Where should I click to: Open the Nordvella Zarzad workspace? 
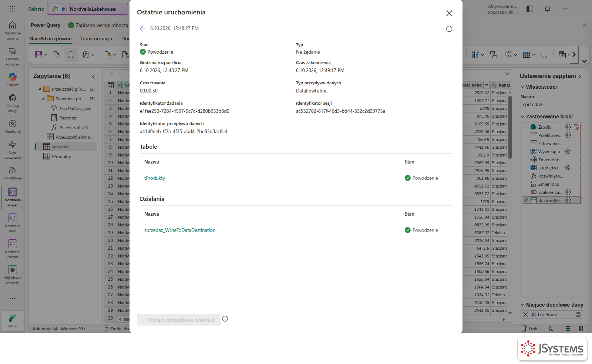[13, 249]
